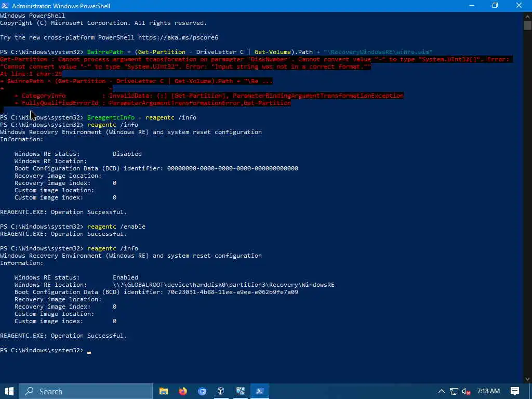This screenshot has width=532, height=399.
Task: Click red 'FullyQualifiedErrorId' error line
Action: click(x=153, y=103)
